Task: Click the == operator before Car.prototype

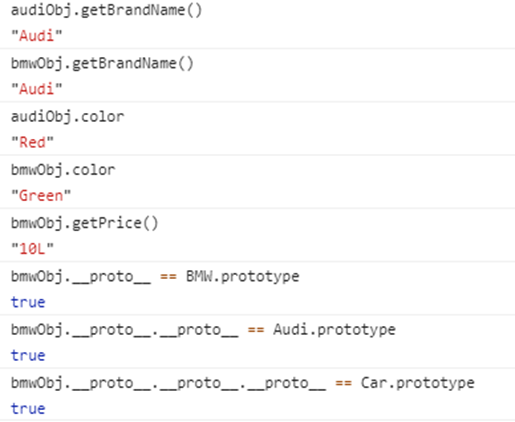Action: point(344,384)
